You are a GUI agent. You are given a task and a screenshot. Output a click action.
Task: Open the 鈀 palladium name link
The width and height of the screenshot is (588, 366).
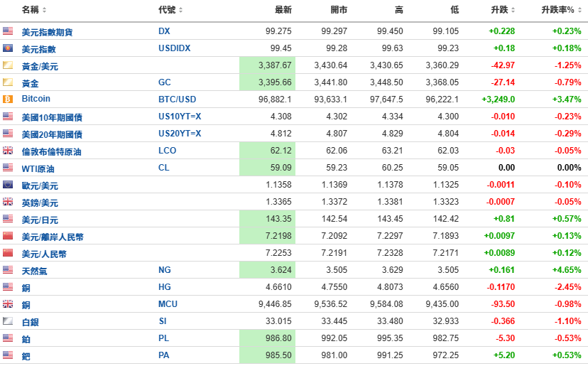(26, 356)
